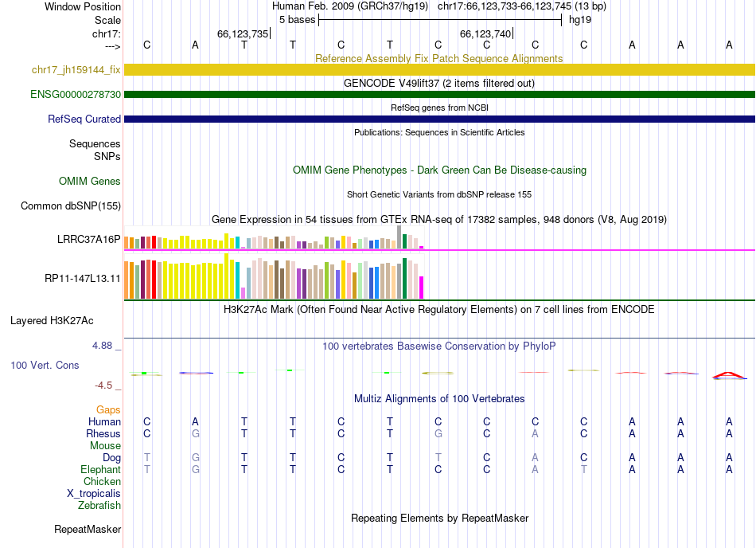Click the yellow chr17_jh159144_fix alignment bar

point(439,69)
